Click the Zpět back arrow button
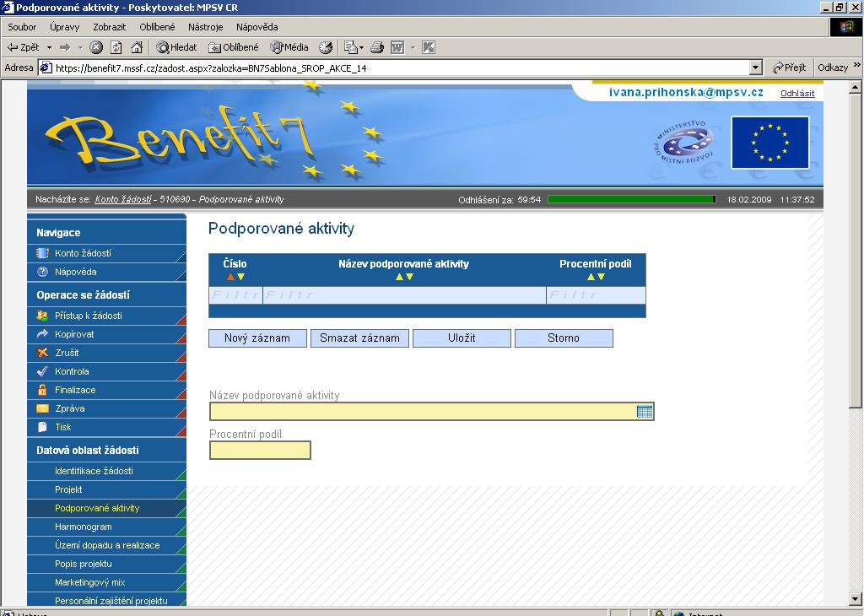Image resolution: width=864 pixels, height=616 pixels. [x=23, y=47]
